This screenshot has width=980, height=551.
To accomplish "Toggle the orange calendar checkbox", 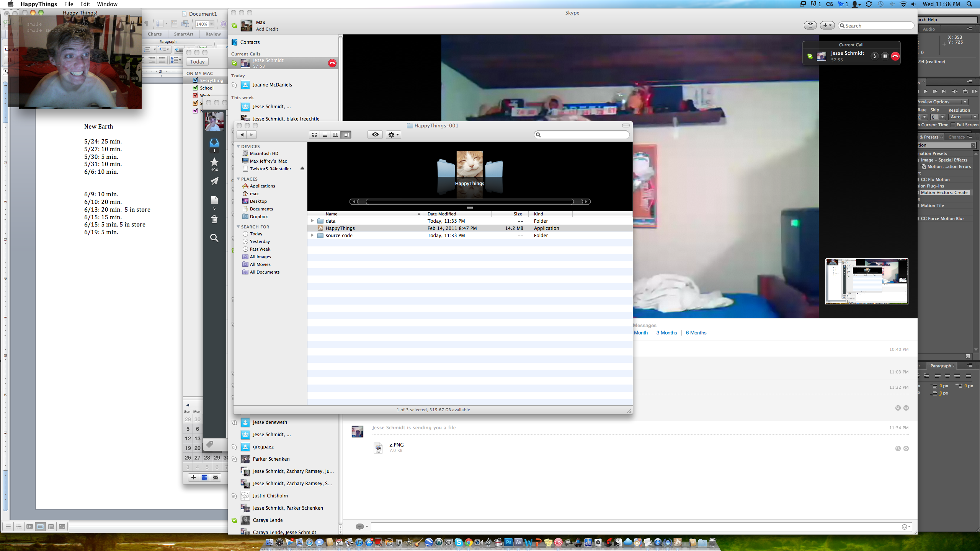I will [x=195, y=103].
